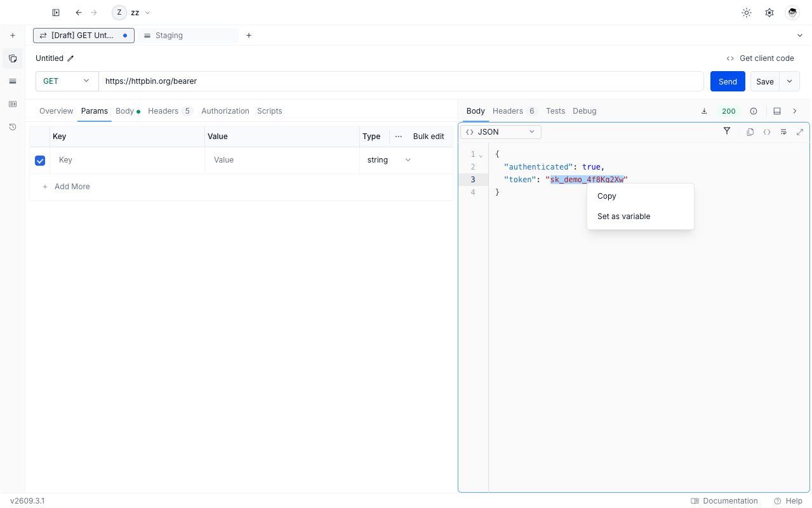Download the response with download icon
The height and width of the screenshot is (508, 812).
(704, 111)
